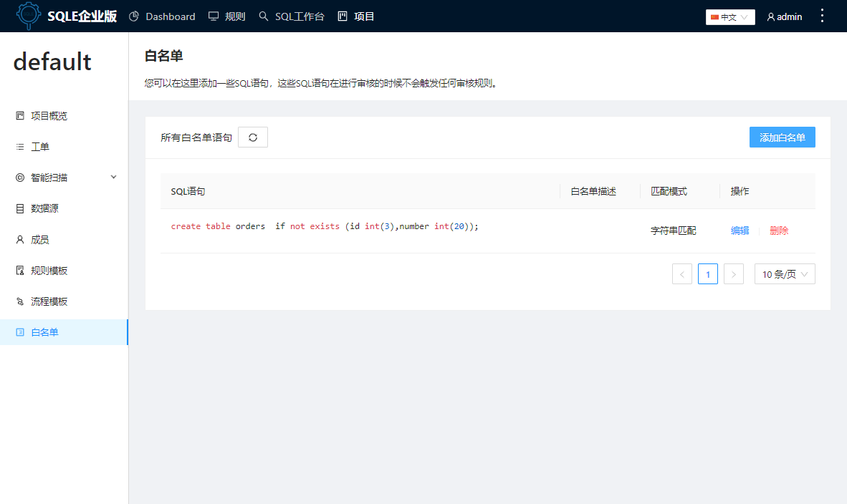This screenshot has width=847, height=504.
Task: Open 数据源 sidebar item
Action: (44, 208)
